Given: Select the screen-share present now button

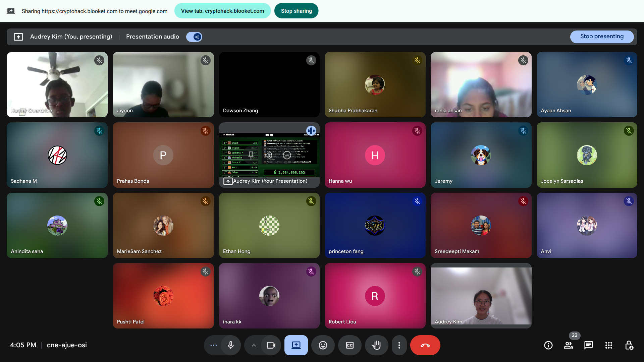Looking at the screenshot, I should click(296, 345).
